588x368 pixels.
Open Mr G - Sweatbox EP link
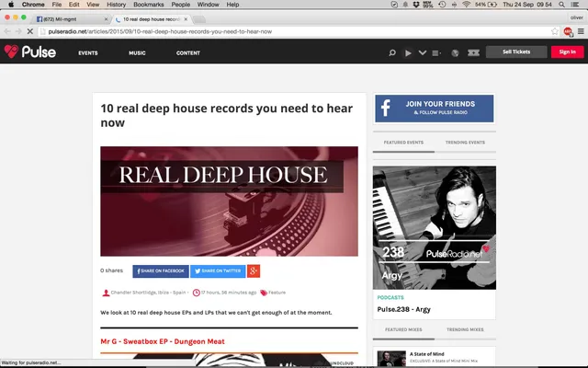coord(163,341)
